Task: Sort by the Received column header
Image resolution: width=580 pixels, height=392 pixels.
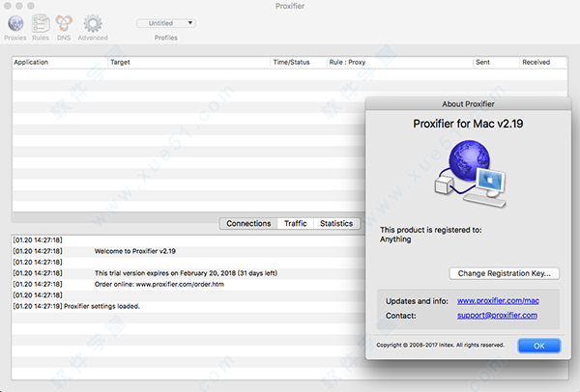Action: pyautogui.click(x=543, y=62)
